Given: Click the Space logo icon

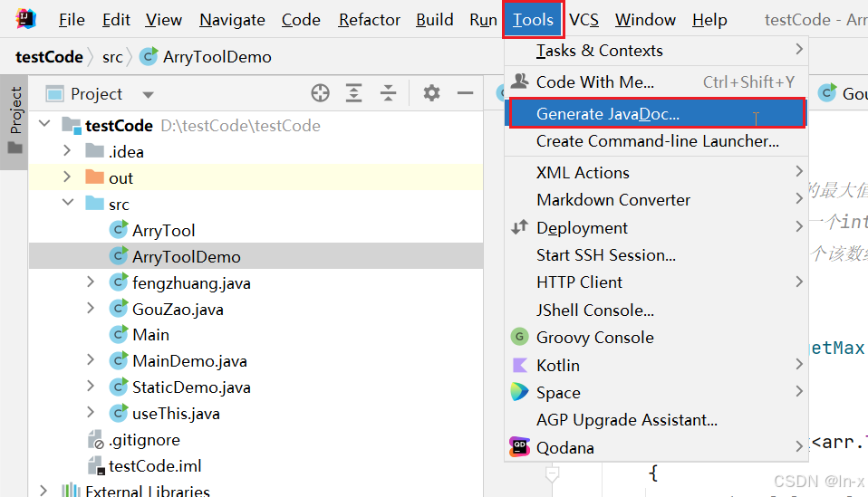Looking at the screenshot, I should coord(519,392).
